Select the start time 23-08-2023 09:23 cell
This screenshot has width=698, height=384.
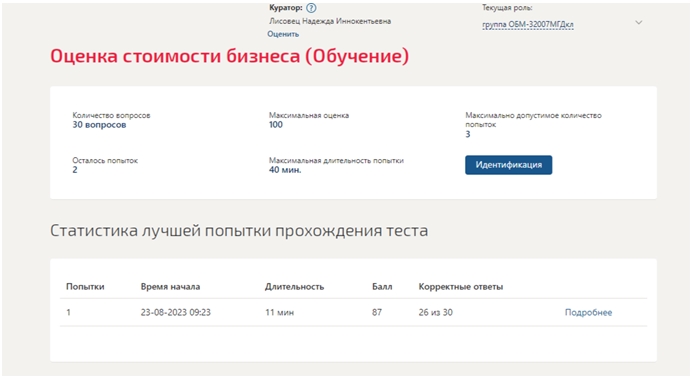[175, 312]
